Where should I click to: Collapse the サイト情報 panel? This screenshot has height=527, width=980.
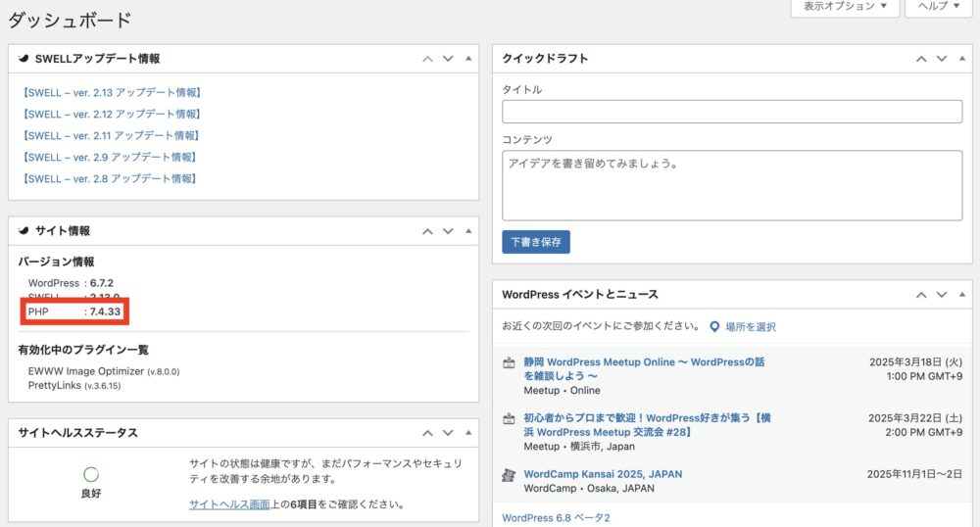tap(468, 231)
